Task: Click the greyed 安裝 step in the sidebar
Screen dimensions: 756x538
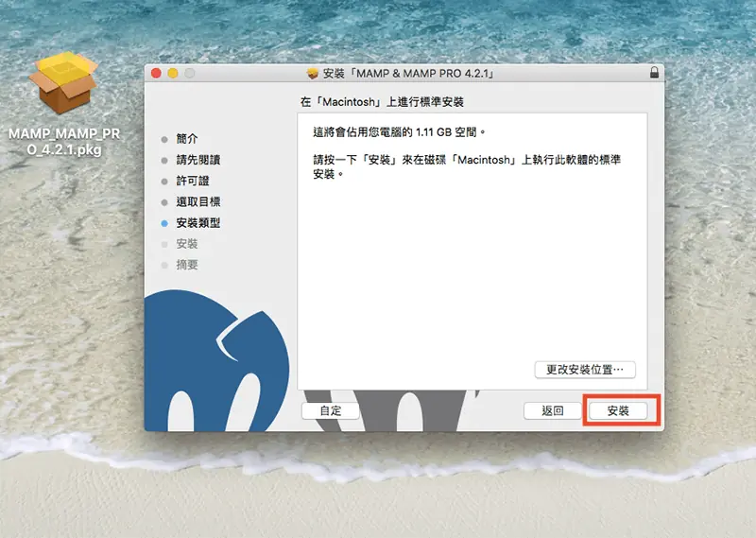Action: pyautogui.click(x=186, y=244)
